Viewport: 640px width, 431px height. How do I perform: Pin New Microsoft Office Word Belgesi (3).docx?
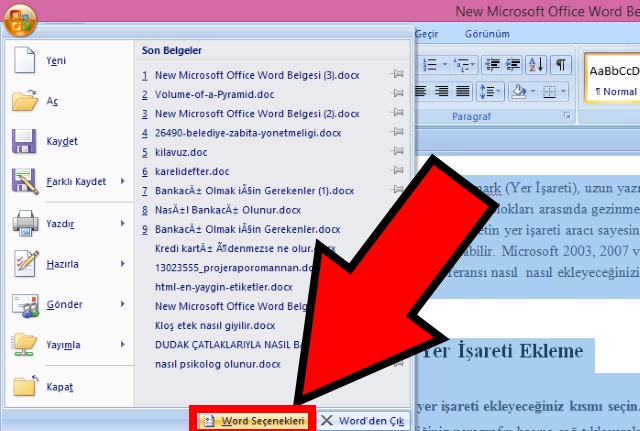[x=397, y=74]
